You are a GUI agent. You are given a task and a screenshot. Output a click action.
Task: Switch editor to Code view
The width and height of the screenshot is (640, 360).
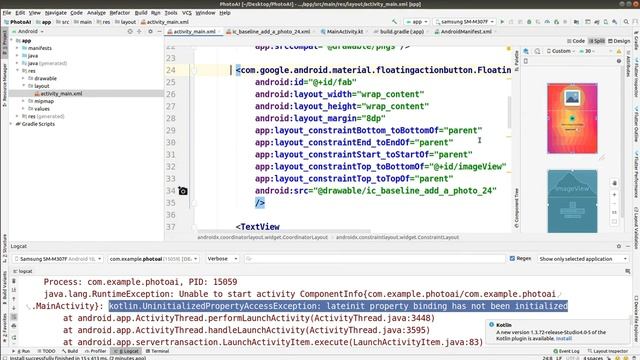coord(576,41)
